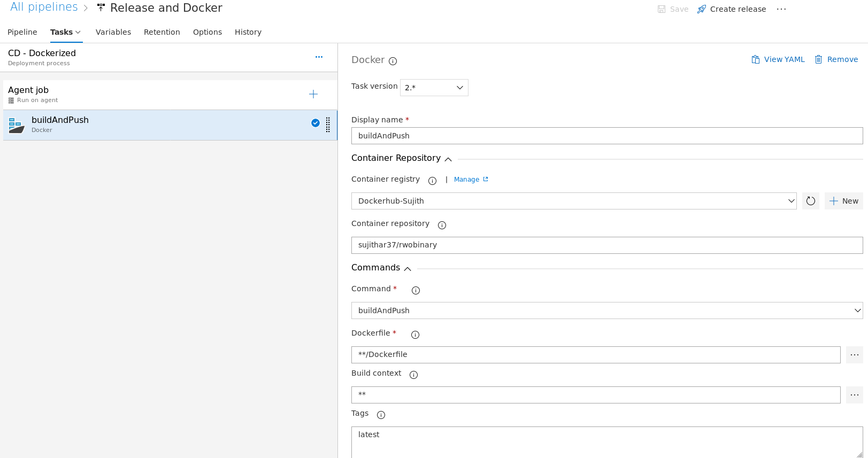
Task: Open the Tasks tab dropdown
Action: pyautogui.click(x=66, y=32)
